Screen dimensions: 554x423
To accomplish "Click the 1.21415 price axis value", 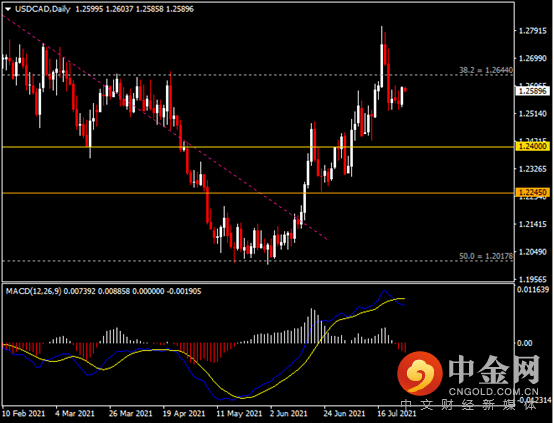I will (x=532, y=224).
